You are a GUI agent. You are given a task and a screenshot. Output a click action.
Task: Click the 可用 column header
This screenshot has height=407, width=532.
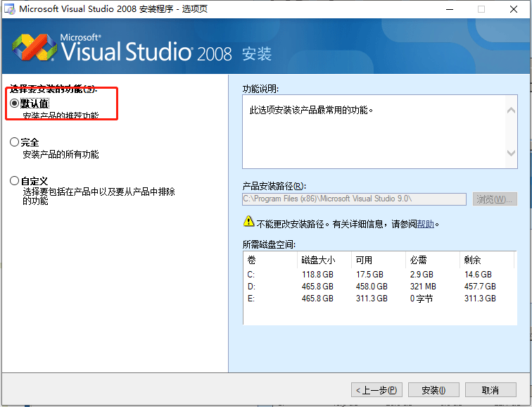coord(363,260)
